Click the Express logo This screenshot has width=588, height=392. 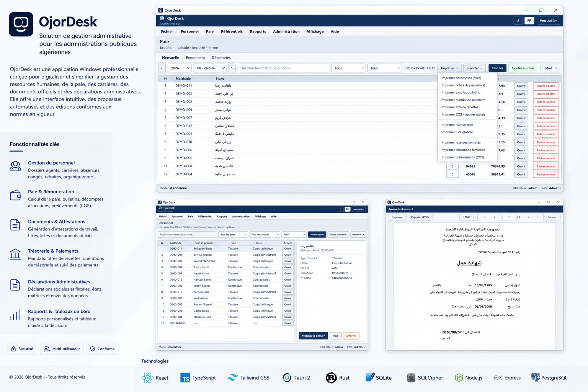point(498,378)
